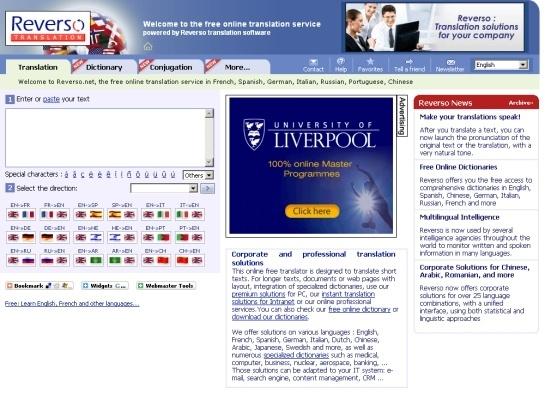This screenshot has height=410, width=545.
Task: Open the More... tab
Action: point(237,67)
